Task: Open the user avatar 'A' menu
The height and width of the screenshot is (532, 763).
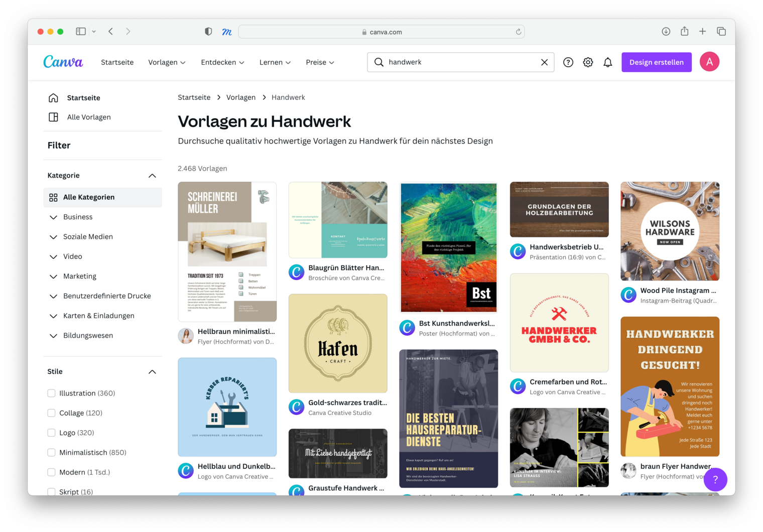Action: [709, 62]
